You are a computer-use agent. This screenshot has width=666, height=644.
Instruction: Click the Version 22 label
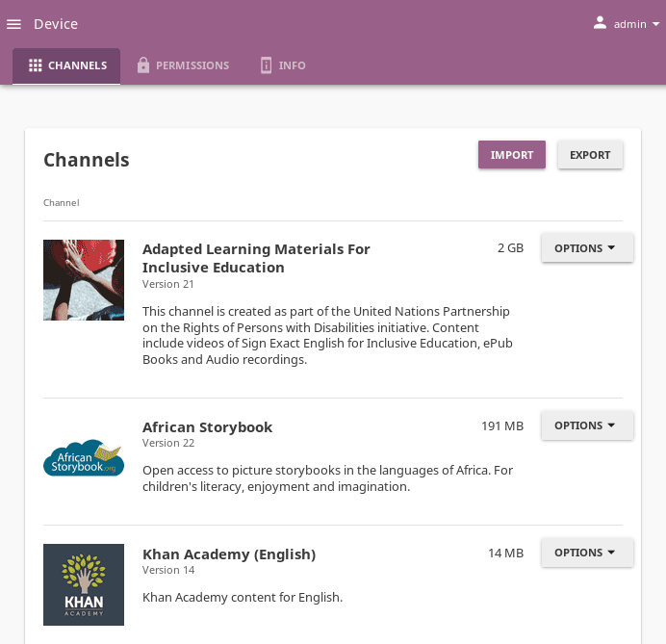pos(168,443)
